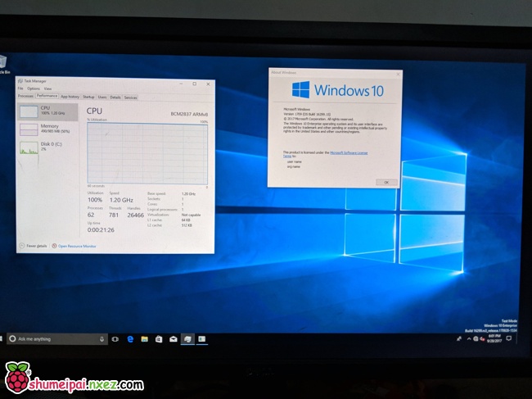The width and height of the screenshot is (532, 399).
Task: Click the up time value 0:00:21:26
Action: [101, 230]
